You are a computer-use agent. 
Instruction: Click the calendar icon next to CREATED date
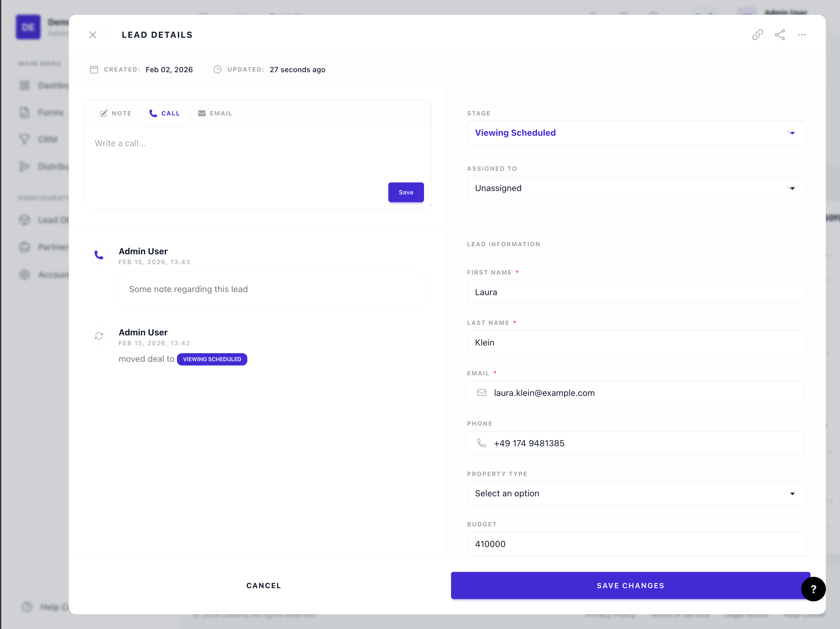[94, 69]
